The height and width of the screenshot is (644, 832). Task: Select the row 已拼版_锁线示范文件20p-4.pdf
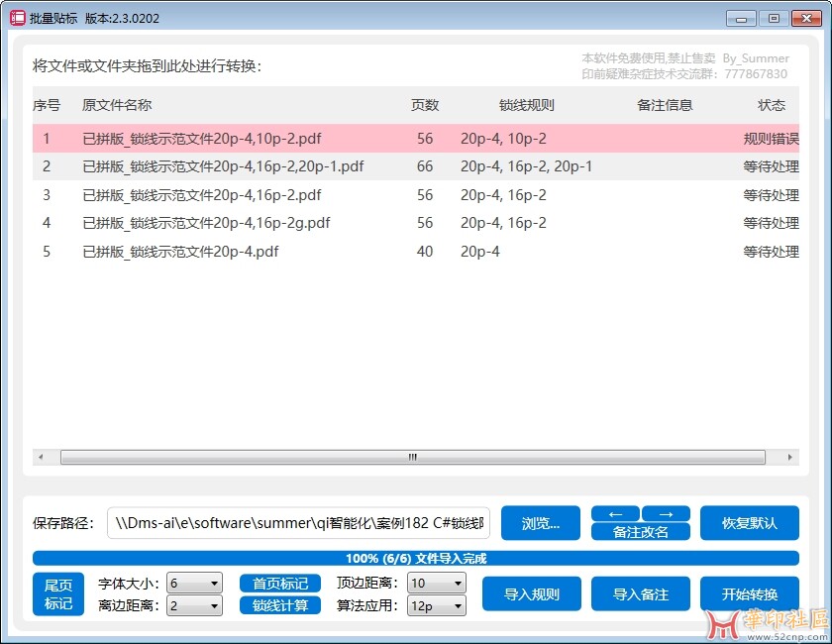coord(180,252)
